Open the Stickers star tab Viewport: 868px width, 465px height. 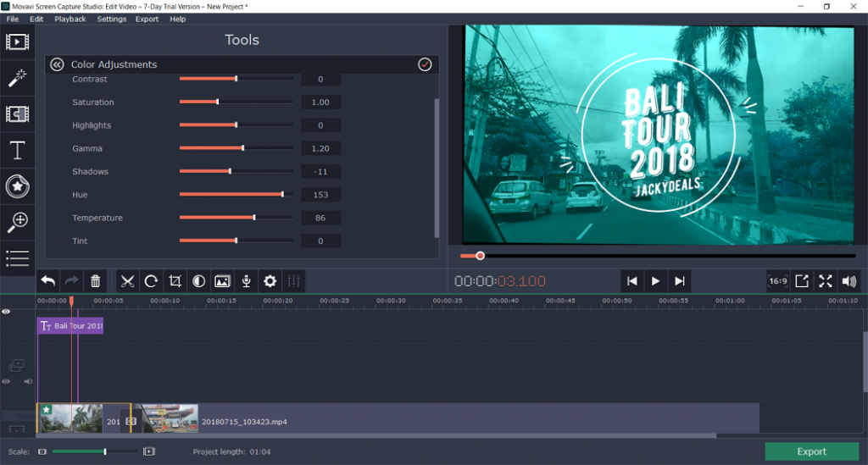(x=17, y=186)
